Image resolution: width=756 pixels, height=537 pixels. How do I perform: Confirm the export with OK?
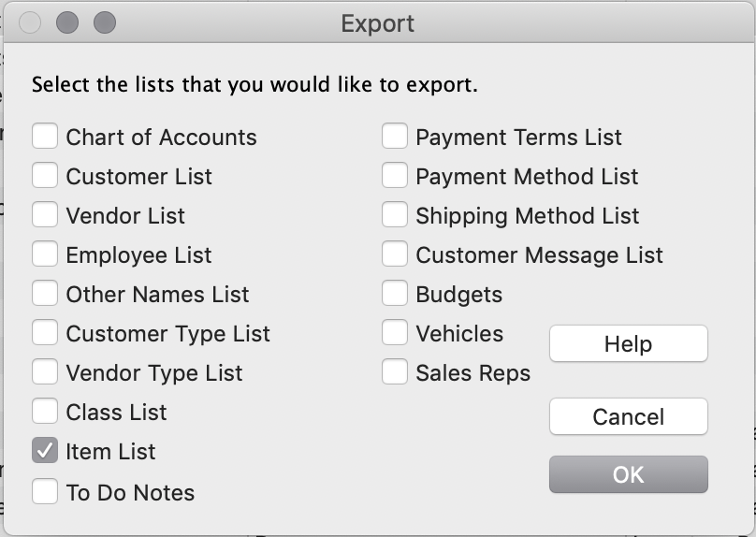coord(628,474)
